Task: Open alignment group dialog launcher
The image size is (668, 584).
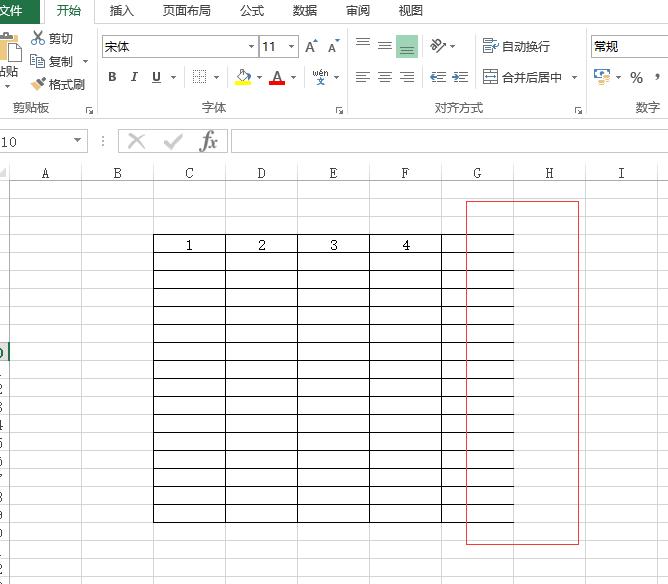Action: coord(578,110)
